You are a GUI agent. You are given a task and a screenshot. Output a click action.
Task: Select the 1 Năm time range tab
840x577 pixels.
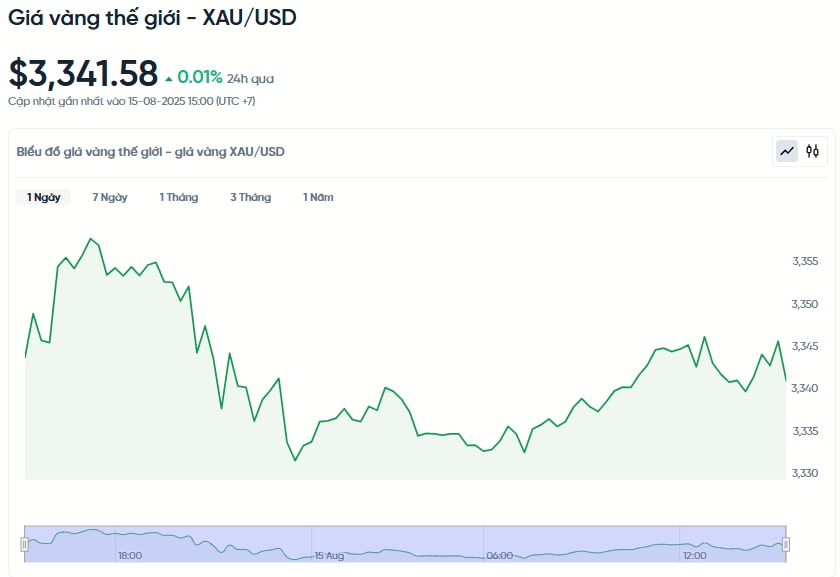(x=318, y=197)
